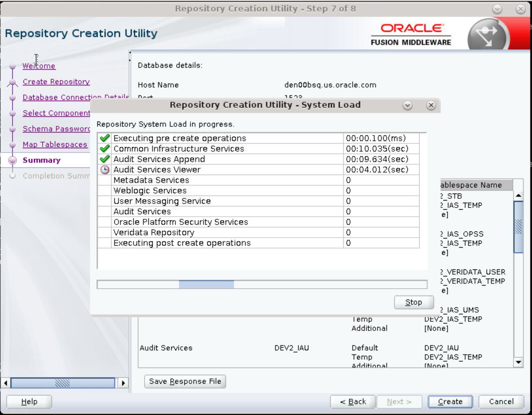Open Database Connection Details step
The image size is (532, 415).
(75, 97)
